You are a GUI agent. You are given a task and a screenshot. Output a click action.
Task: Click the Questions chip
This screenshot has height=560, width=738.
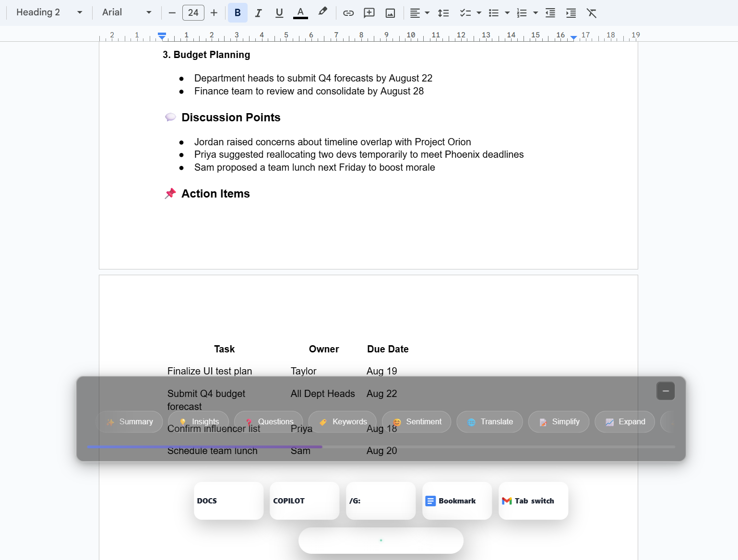click(269, 422)
